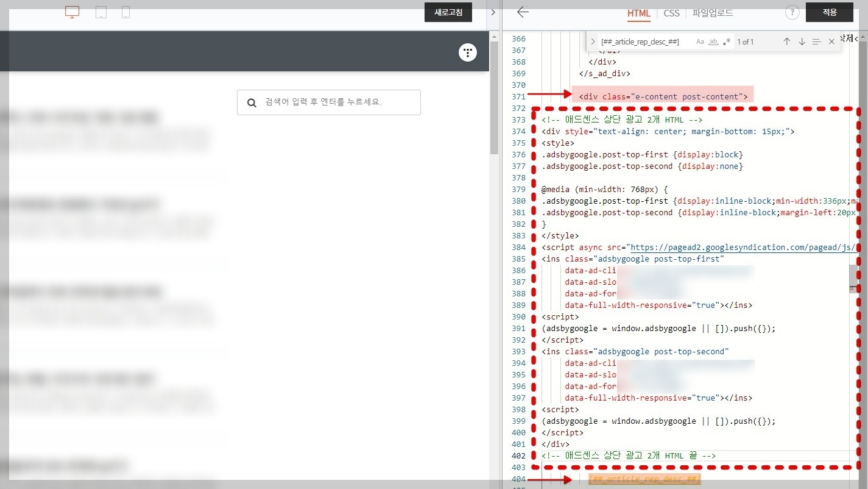The image size is (868, 489).
Task: Click the search input showing article_rep_desc
Action: (x=640, y=41)
